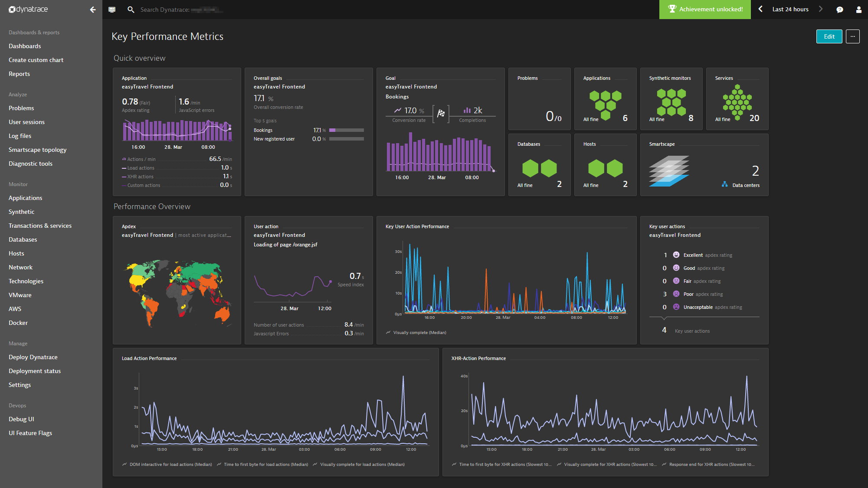
Task: Click the Conversion rate trend icon
Action: click(397, 110)
